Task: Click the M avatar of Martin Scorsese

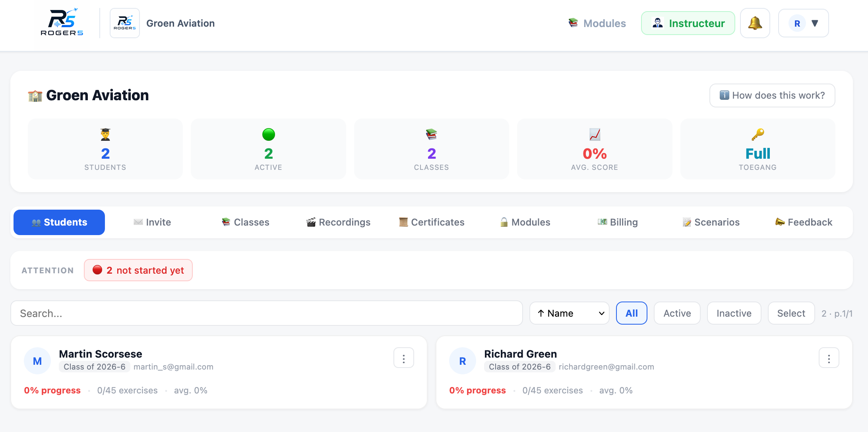Action: (37, 361)
